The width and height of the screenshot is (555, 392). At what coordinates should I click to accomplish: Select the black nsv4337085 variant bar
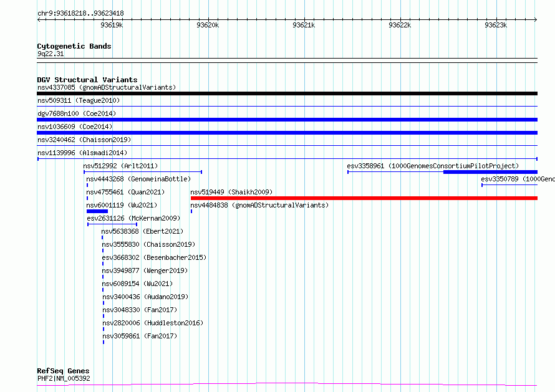(287, 93)
